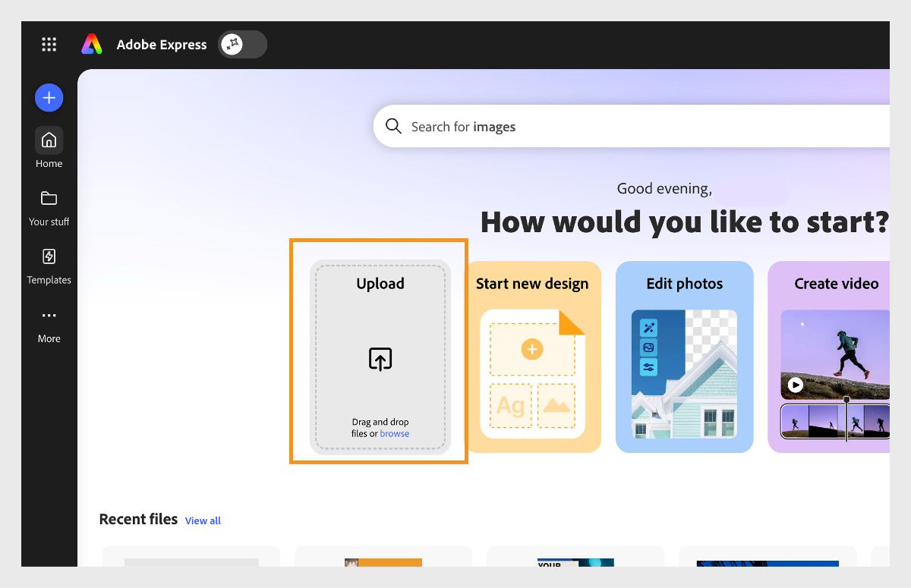The image size is (911, 588).
Task: Toggle the sparkle switch beside Adobe Express
Action: click(x=242, y=45)
